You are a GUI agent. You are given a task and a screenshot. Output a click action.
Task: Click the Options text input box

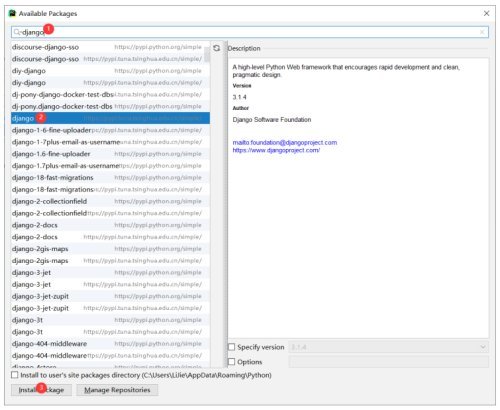[388, 362]
